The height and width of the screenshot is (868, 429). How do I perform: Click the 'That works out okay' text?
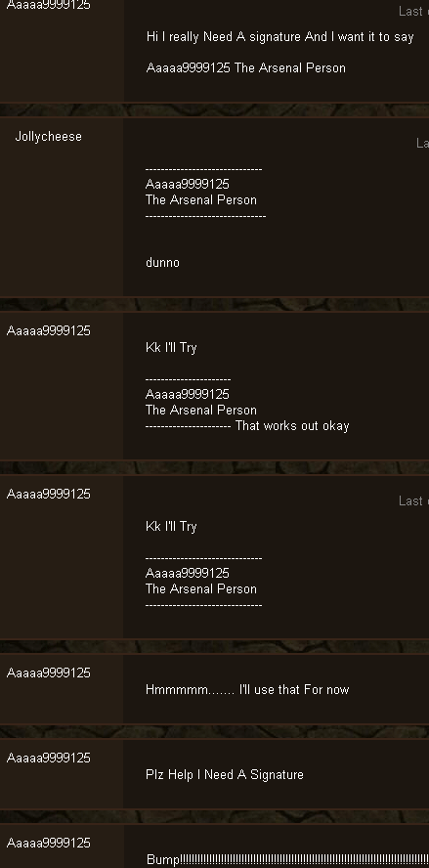point(292,426)
